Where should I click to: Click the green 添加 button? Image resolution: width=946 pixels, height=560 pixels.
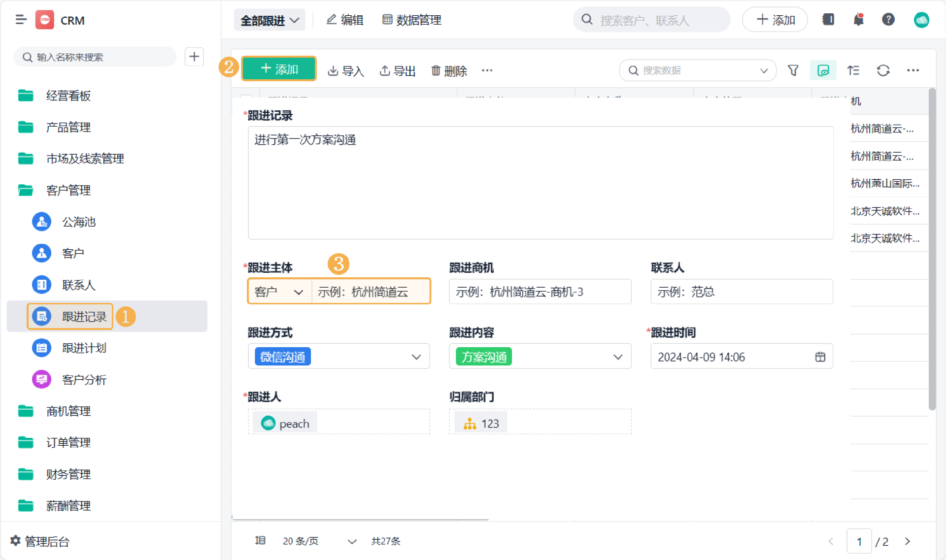279,69
